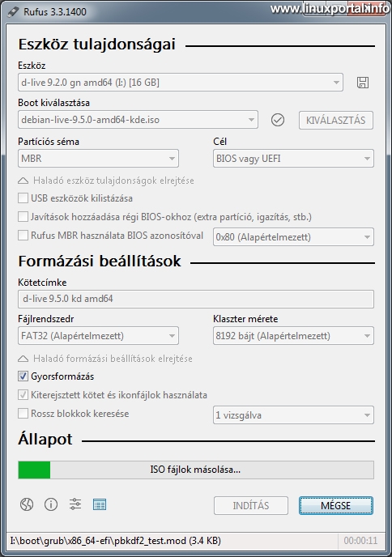This screenshot has height=557, width=392.
Task: Show the log window icon
Action: click(100, 504)
